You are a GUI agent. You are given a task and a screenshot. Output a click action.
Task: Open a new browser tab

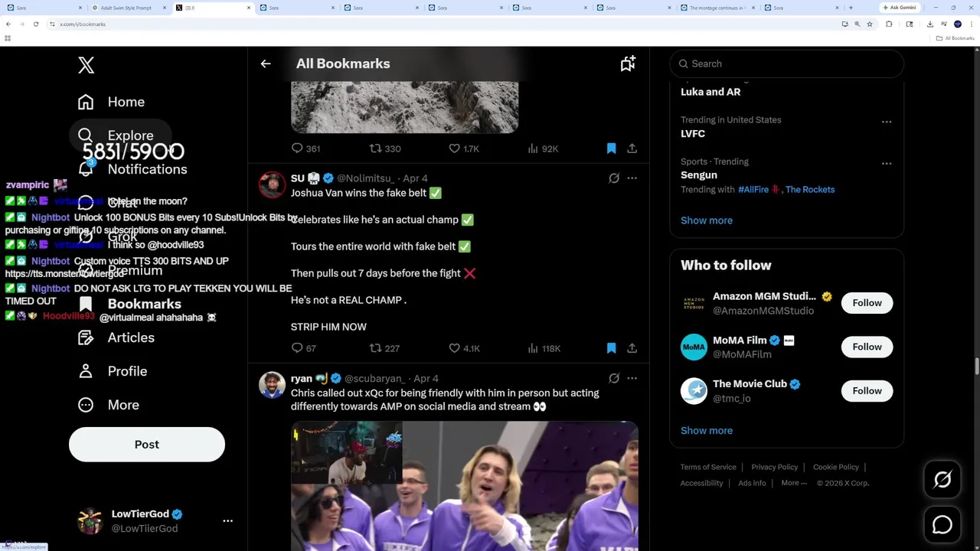851,8
